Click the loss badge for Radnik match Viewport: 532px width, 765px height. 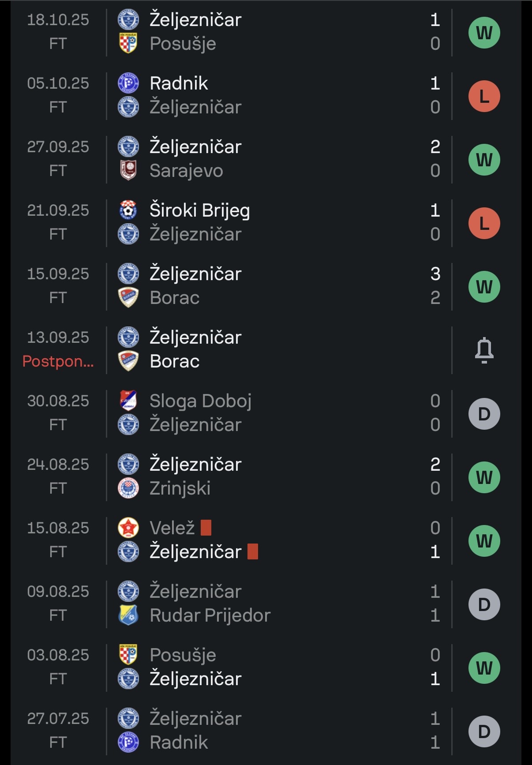point(484,96)
